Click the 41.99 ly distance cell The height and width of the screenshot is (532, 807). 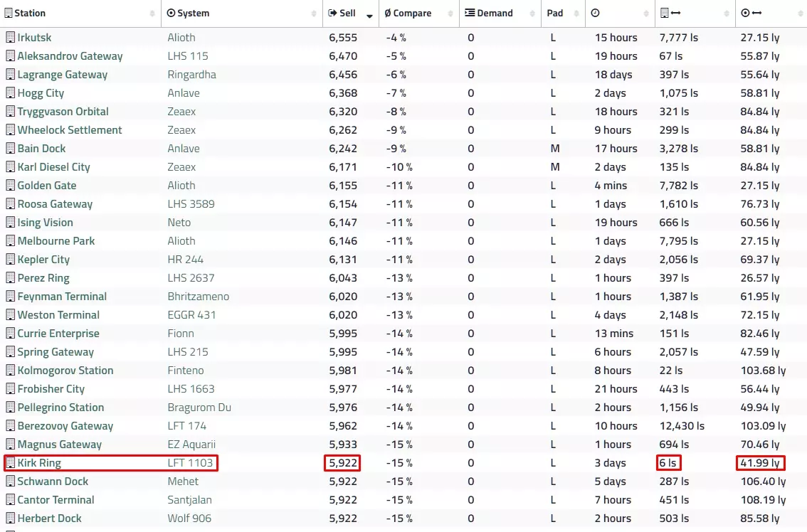point(760,463)
